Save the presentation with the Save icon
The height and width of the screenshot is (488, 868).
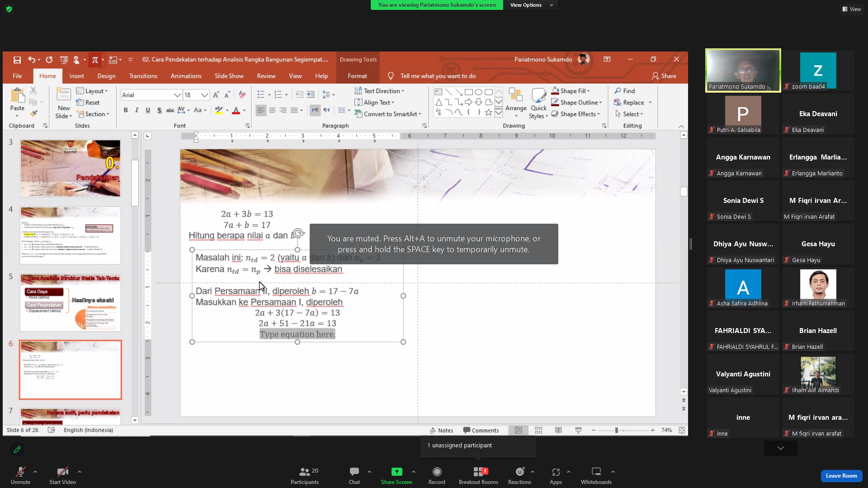click(17, 60)
